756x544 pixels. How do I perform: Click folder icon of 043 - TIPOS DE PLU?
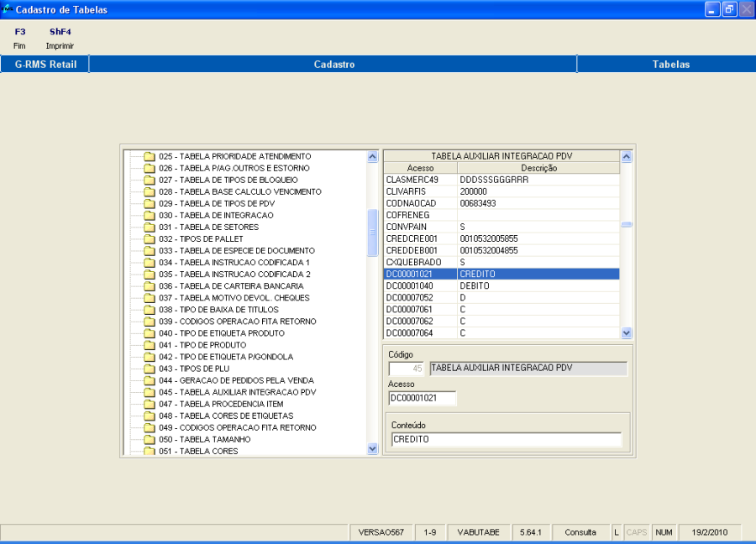pos(150,369)
